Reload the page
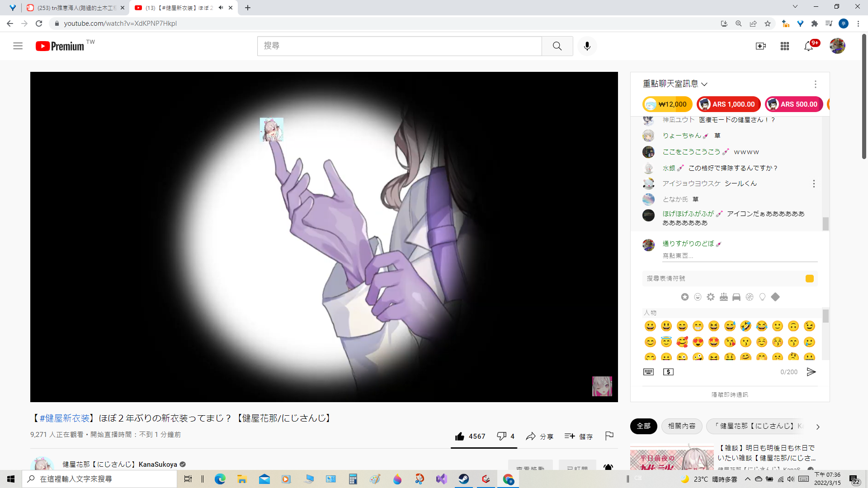This screenshot has width=868, height=488. [x=39, y=23]
